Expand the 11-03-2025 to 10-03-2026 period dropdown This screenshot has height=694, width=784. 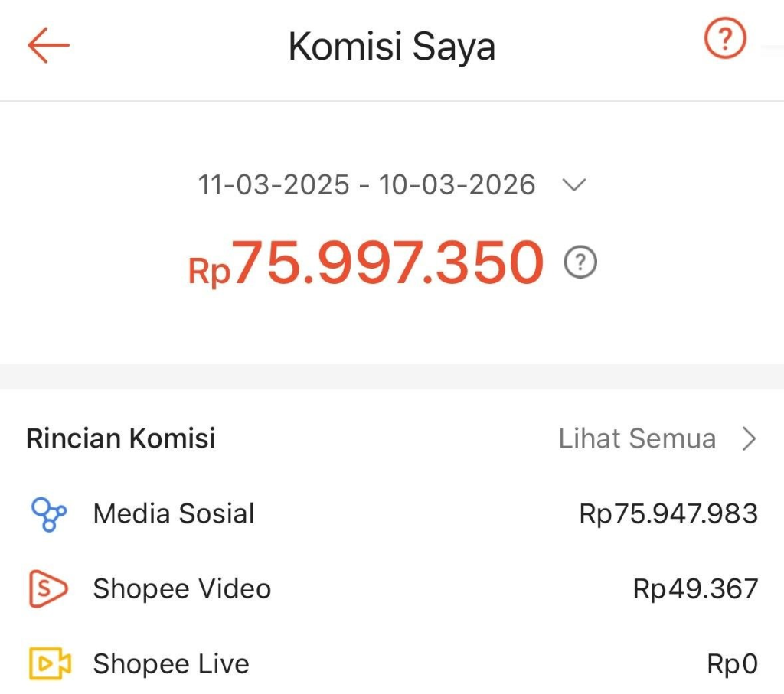367,184
